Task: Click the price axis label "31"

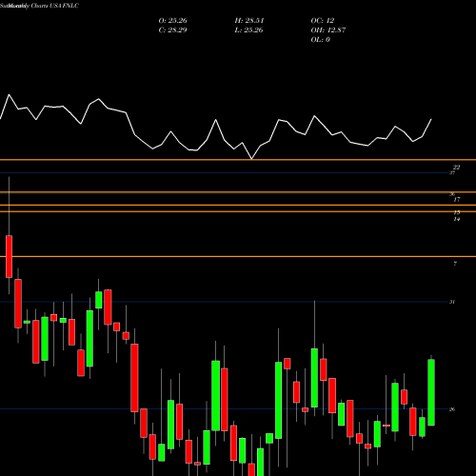Action: 452,302
